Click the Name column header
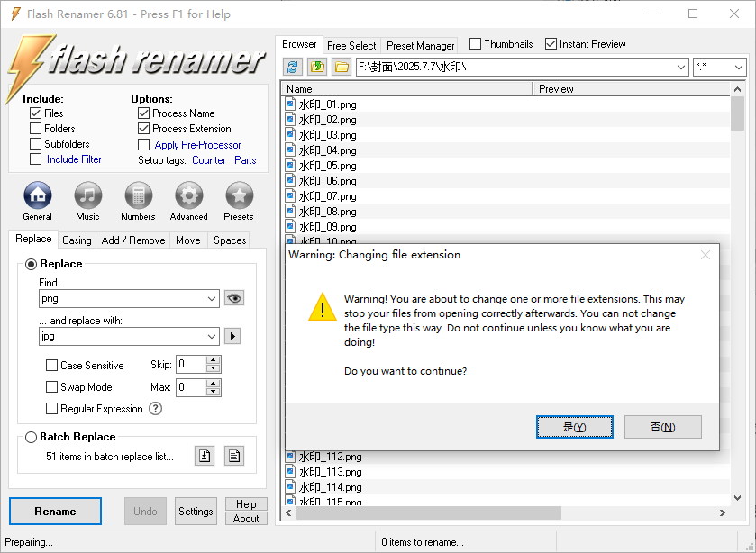756x553 pixels. pyautogui.click(x=407, y=88)
